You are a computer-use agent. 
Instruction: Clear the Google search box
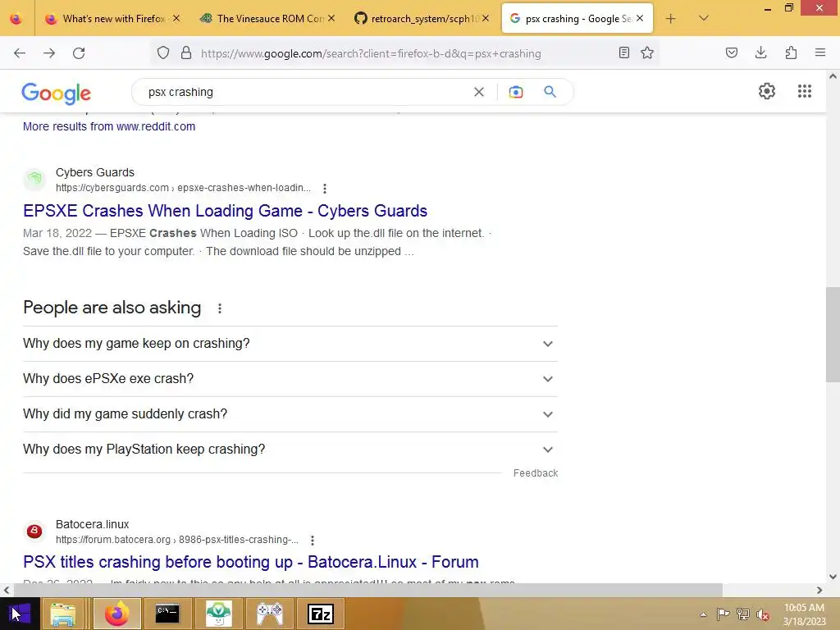pos(479,92)
